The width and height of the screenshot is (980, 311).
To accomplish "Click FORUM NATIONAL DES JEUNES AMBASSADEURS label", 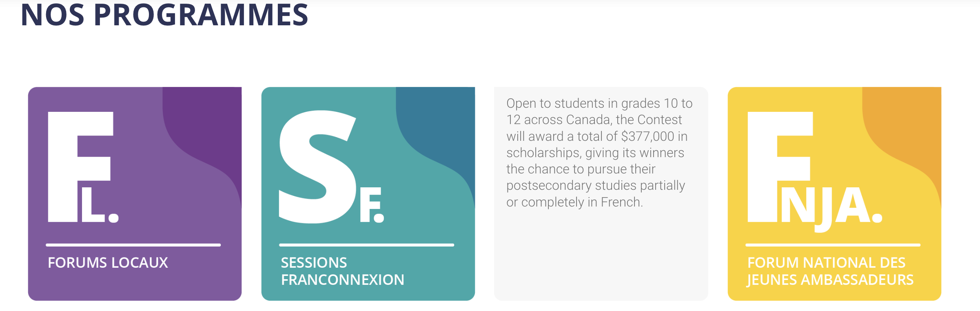I will [x=830, y=271].
